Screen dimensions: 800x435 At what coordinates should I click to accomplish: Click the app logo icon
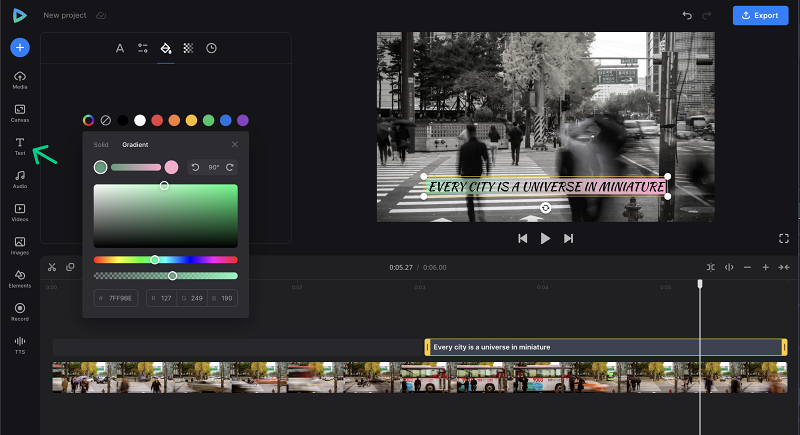[x=19, y=15]
